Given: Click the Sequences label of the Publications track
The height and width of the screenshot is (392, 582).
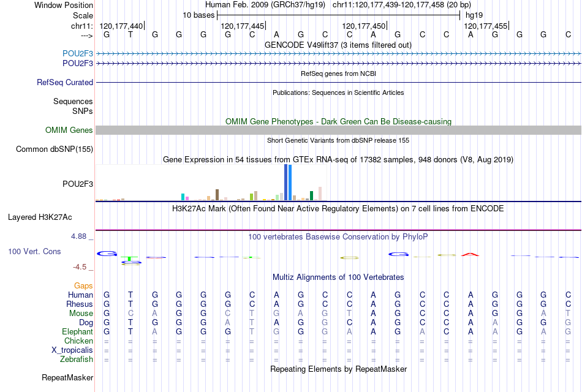Looking at the screenshot, I should (73, 101).
